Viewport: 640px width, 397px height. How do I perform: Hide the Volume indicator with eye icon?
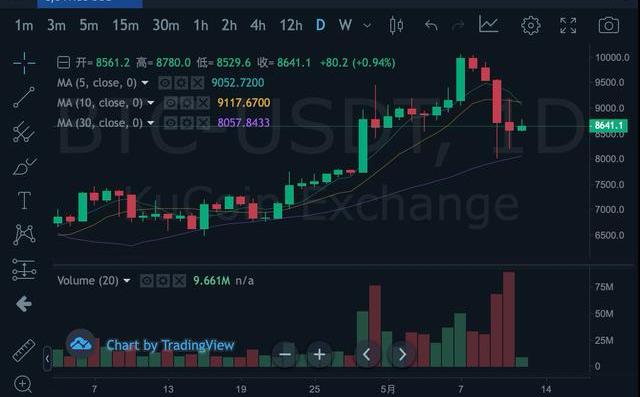tap(147, 281)
